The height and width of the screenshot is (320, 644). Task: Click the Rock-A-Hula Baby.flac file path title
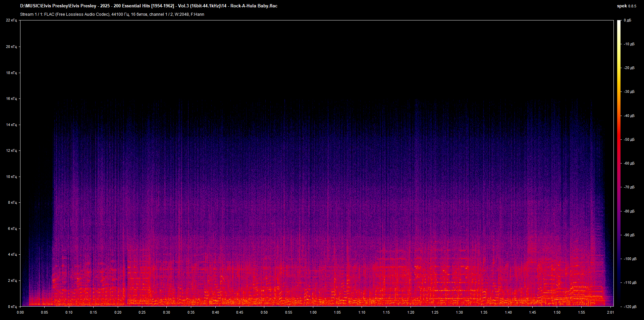pyautogui.click(x=149, y=6)
